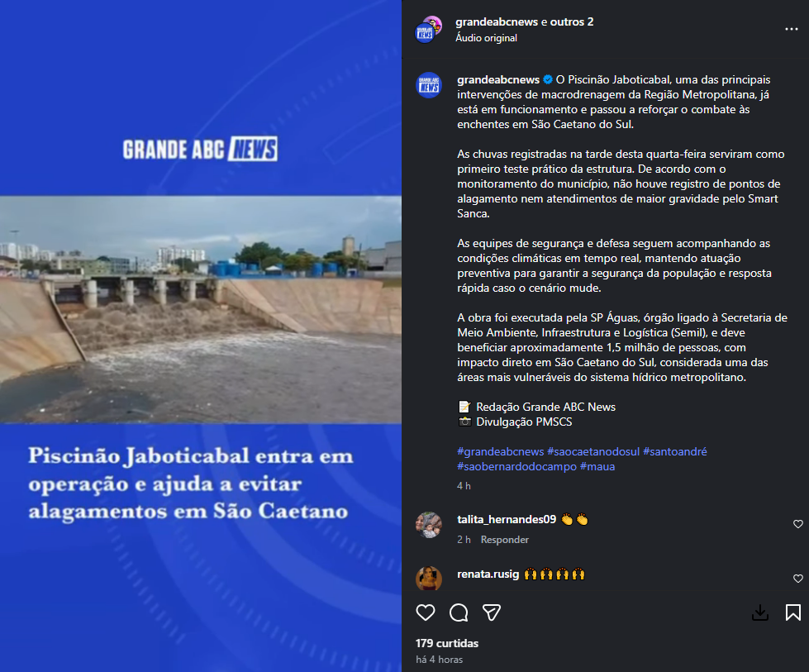Viewport: 809px width, 672px height.
Task: Like talita_hernandes09's comment
Action: [x=797, y=524]
